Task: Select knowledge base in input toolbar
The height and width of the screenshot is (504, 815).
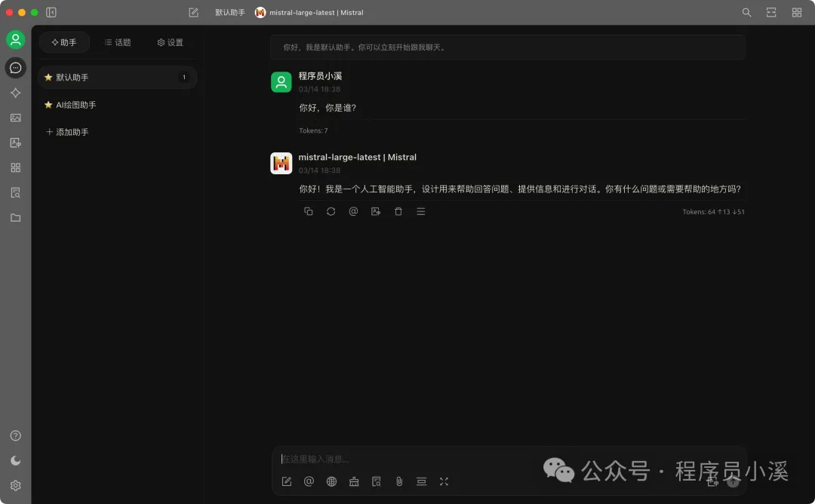Action: click(377, 481)
